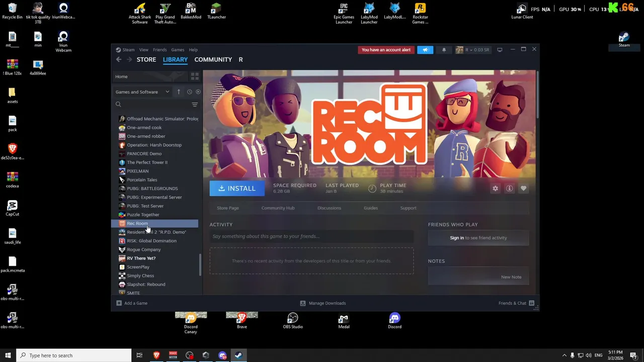Open the account wallet dropdown

pos(472,50)
